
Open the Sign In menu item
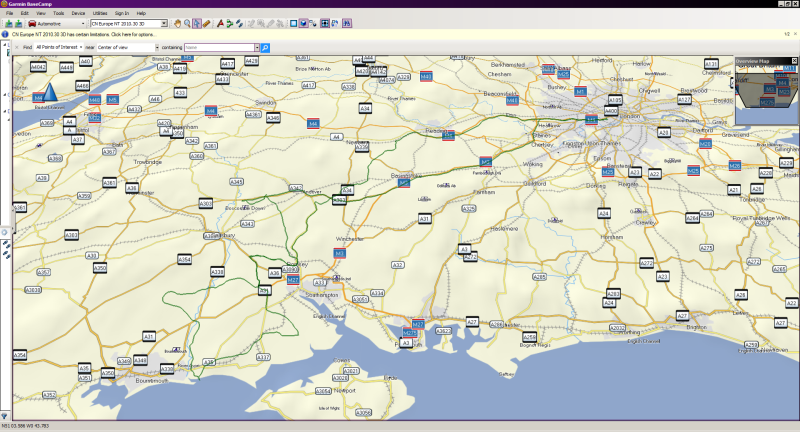coord(122,12)
